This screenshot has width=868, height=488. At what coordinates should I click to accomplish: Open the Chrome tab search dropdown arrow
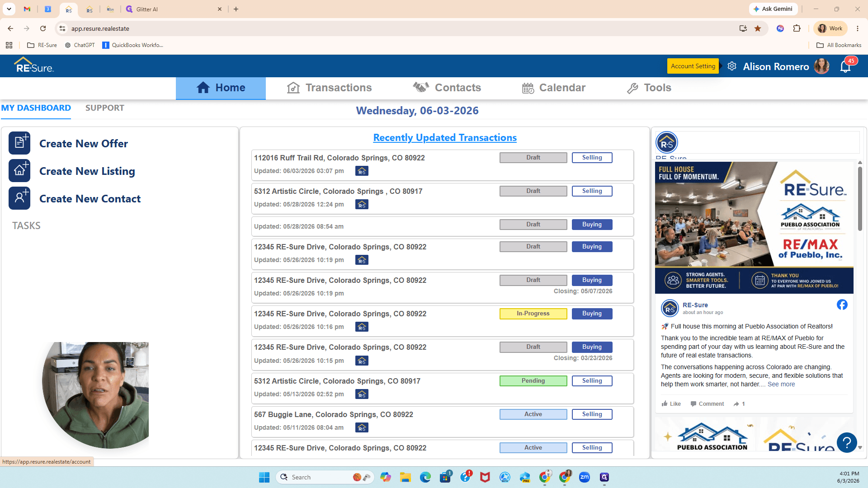9,9
